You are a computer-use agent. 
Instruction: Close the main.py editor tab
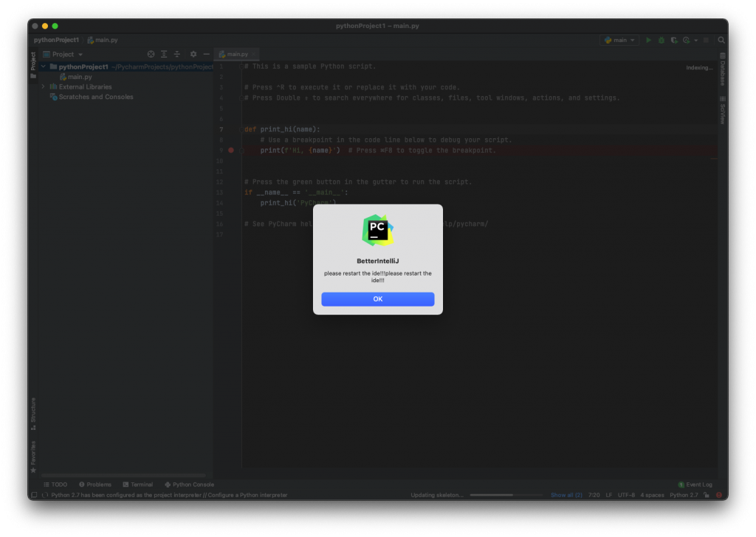(254, 55)
